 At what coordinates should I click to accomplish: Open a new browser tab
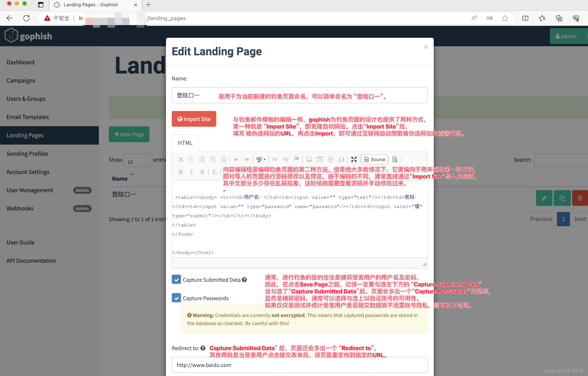pyautogui.click(x=148, y=5)
